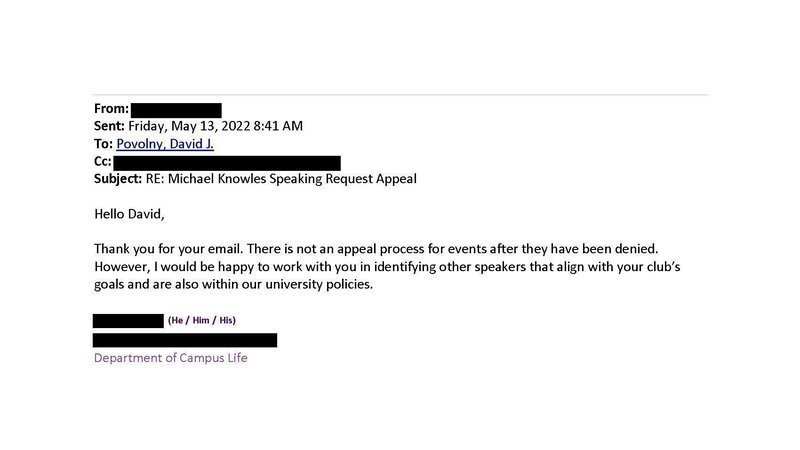Screen dimensions: 800x450
Task: Click the long redacted bar under the signature
Action: coord(185,340)
